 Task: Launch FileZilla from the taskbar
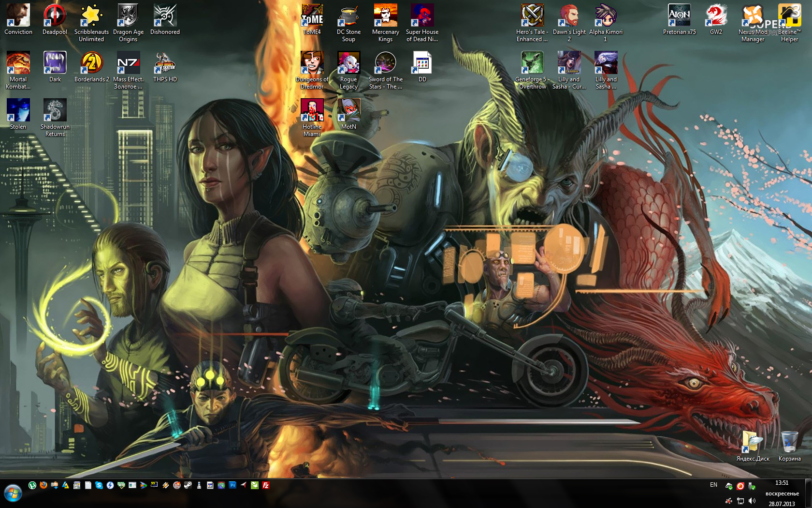[266, 485]
